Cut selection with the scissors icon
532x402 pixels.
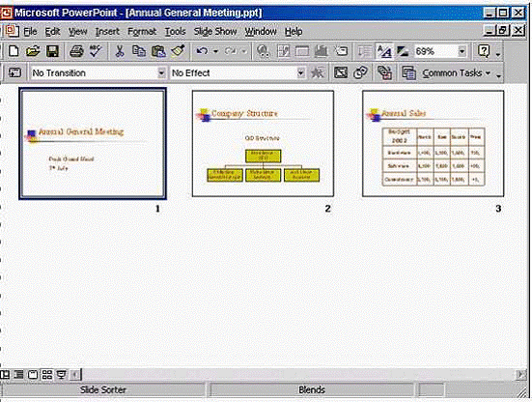tap(120, 51)
